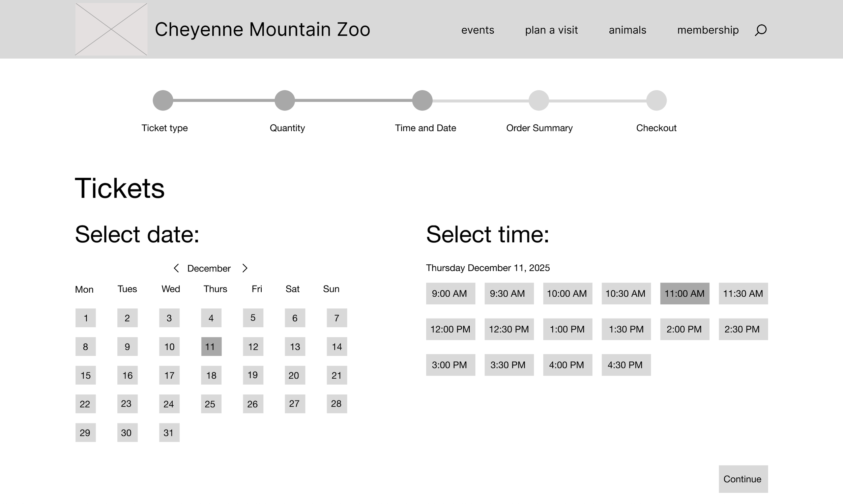Choose the 9:00 AM time slot
Screen dimensions: 843x504
pos(451,293)
